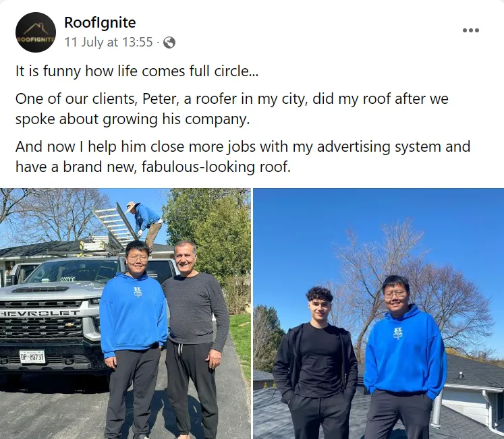
Task: Click the blue hoodie logo in left photo
Action: (x=138, y=292)
